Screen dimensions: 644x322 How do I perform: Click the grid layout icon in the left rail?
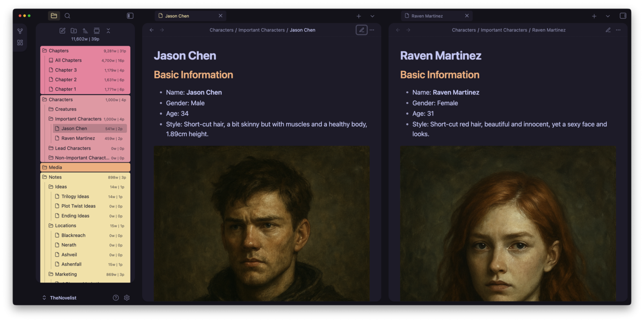[20, 42]
